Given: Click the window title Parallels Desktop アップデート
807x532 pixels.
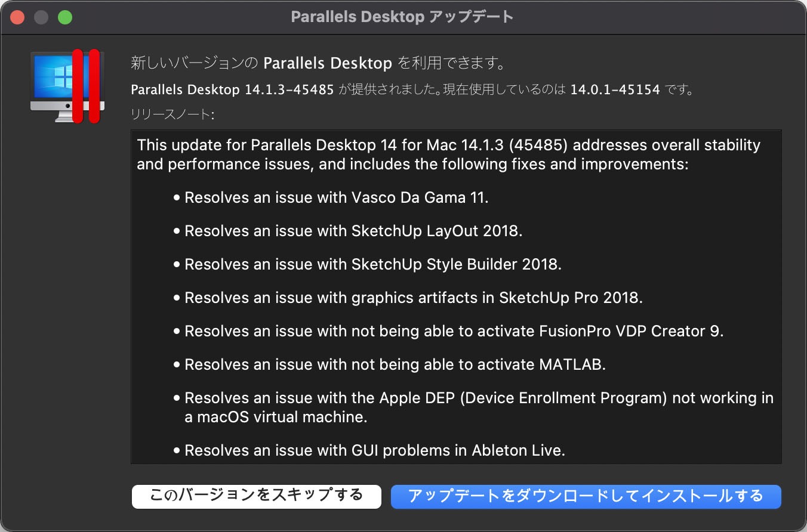Looking at the screenshot, I should pyautogui.click(x=402, y=17).
